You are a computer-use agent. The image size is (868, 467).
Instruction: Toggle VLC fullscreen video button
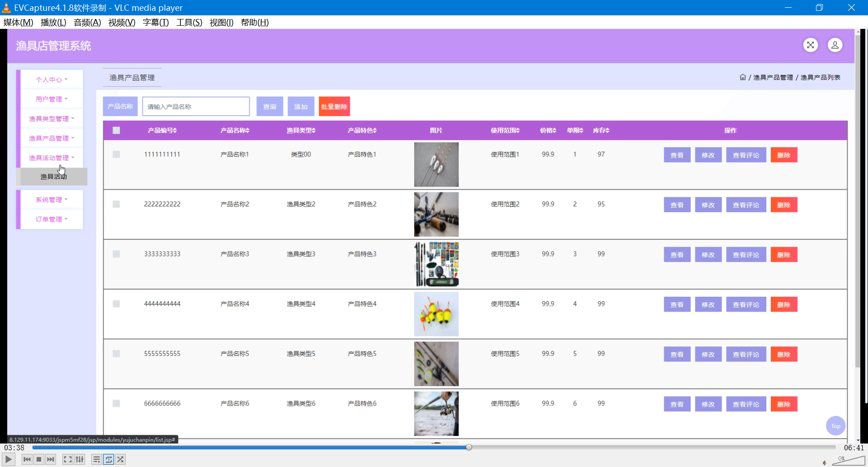68,459
